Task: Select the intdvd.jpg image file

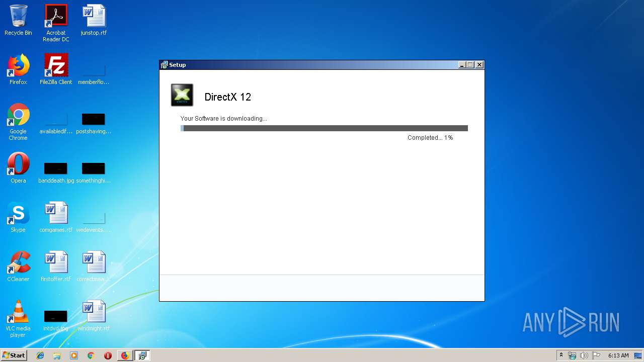Action: [56, 320]
